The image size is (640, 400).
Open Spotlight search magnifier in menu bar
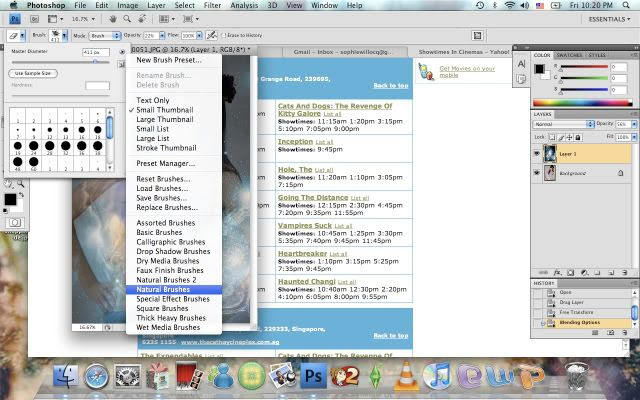click(626, 5)
